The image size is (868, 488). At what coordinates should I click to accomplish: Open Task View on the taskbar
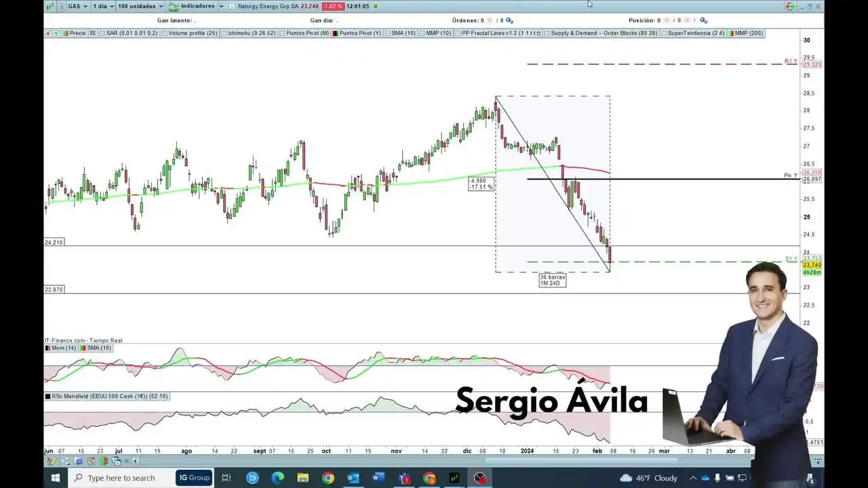(x=226, y=478)
